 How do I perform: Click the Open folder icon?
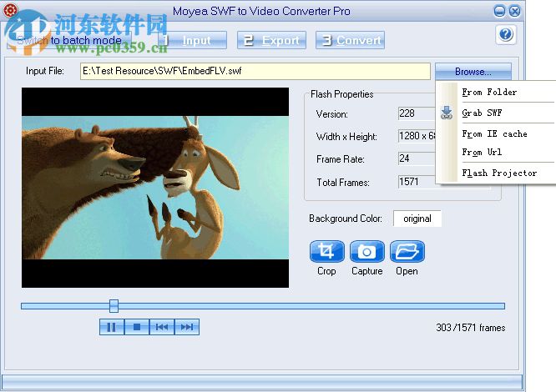407,251
